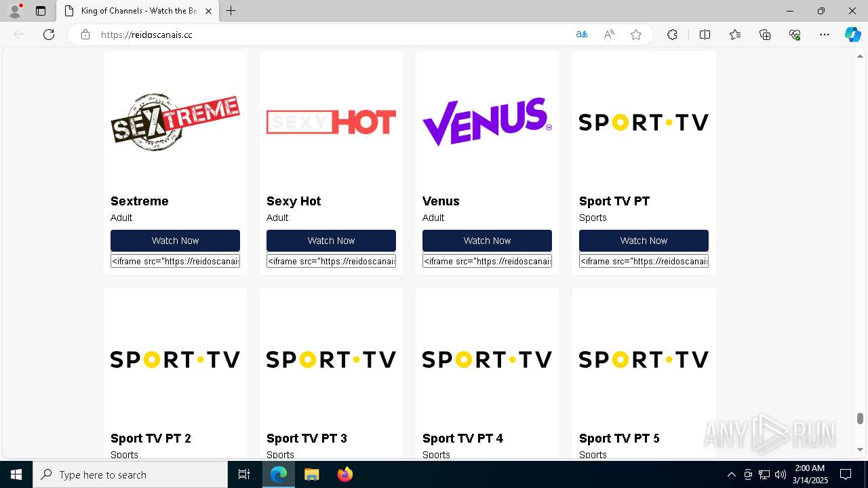This screenshot has height=488, width=868.
Task: Select the Sexy Hot iframe code field
Action: click(x=331, y=261)
